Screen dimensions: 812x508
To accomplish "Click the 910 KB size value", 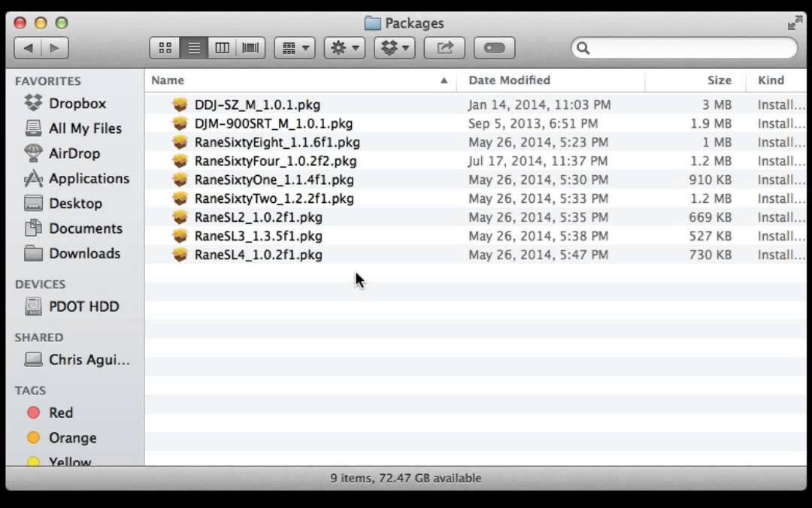I will click(x=710, y=180).
